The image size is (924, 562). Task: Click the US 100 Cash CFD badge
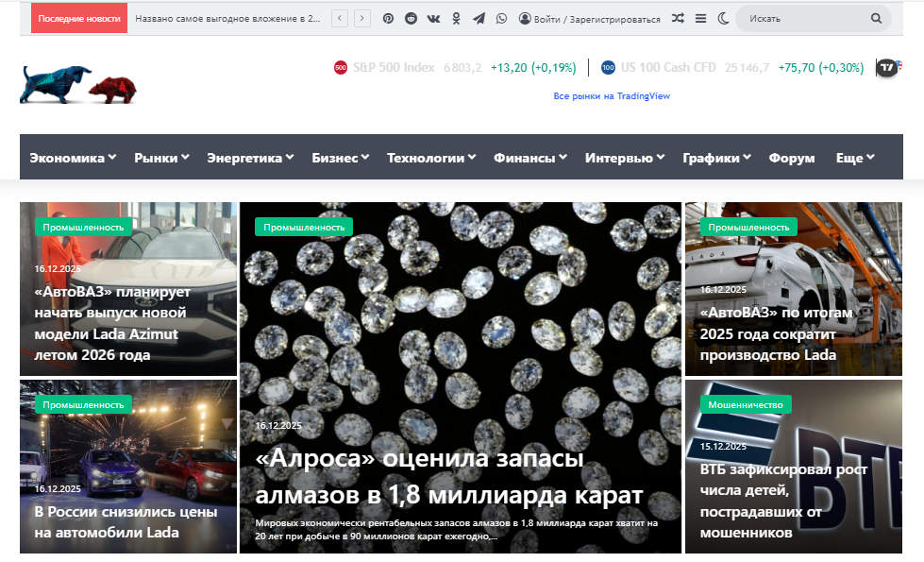(x=608, y=68)
